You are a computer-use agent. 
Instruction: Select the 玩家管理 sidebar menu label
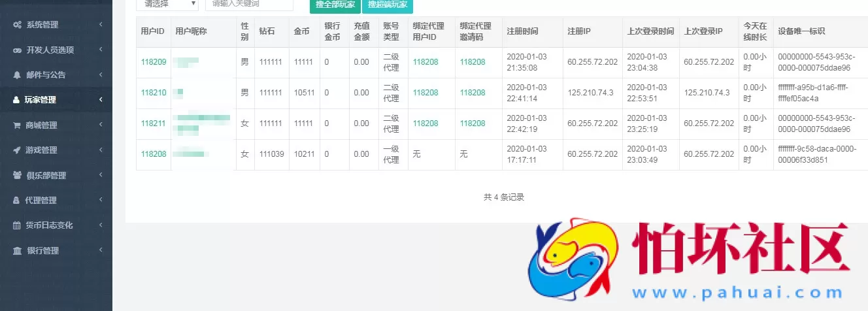(x=41, y=100)
